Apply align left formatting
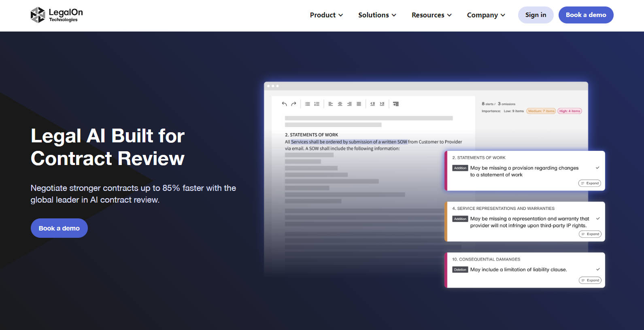644x330 pixels. 331,104
